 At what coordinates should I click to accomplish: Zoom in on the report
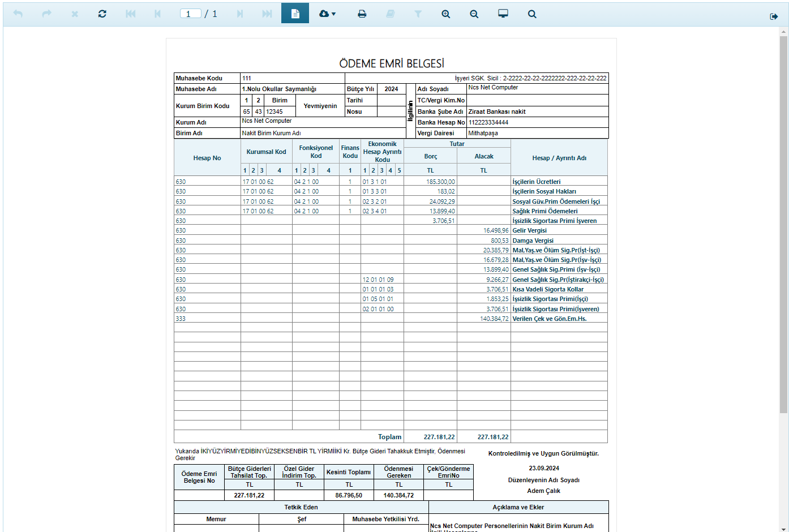click(x=446, y=14)
